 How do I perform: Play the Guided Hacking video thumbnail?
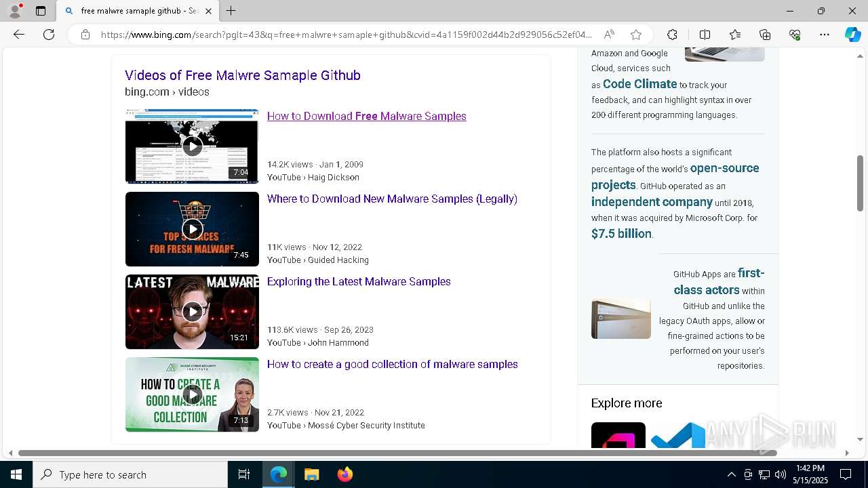192,229
